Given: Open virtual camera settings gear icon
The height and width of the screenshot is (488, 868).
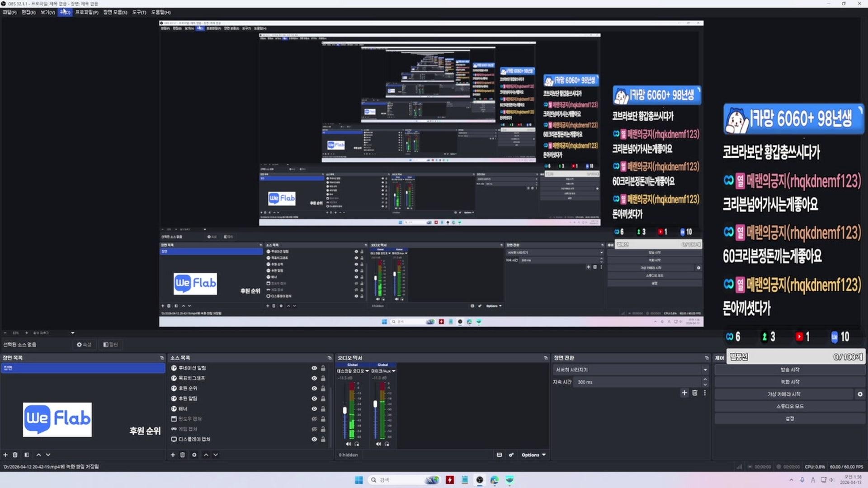Looking at the screenshot, I should [860, 394].
